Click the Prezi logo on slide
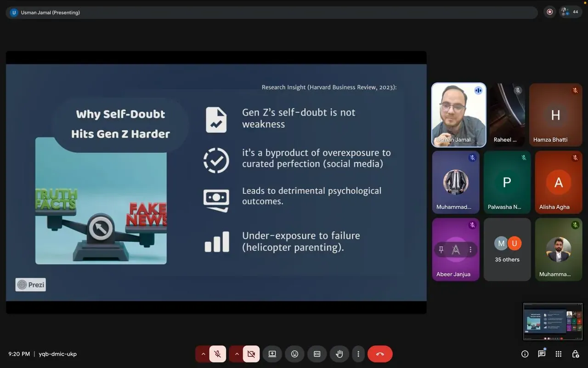Image resolution: width=588 pixels, height=368 pixels. point(31,285)
